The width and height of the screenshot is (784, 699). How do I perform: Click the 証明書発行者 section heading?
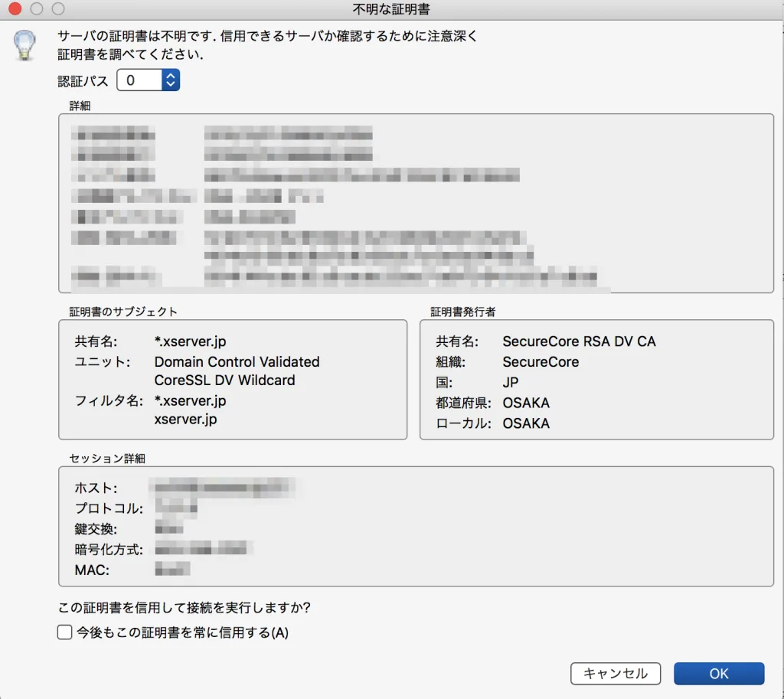tap(462, 312)
